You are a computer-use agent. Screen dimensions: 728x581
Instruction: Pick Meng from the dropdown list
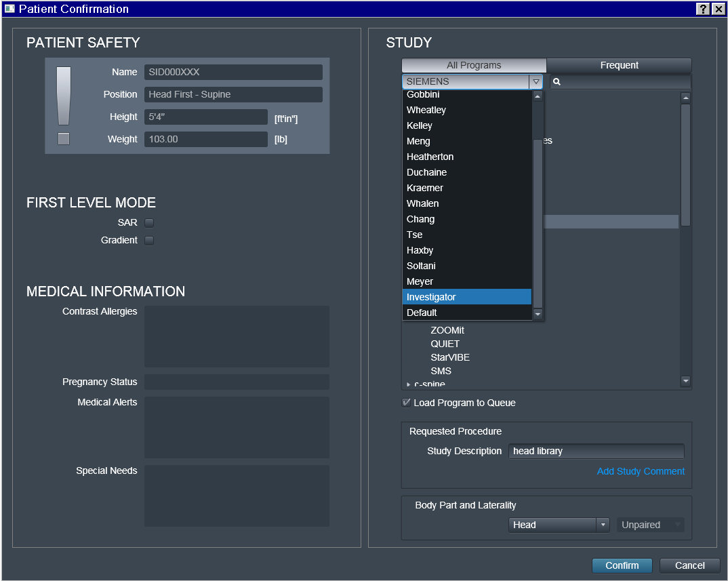466,141
